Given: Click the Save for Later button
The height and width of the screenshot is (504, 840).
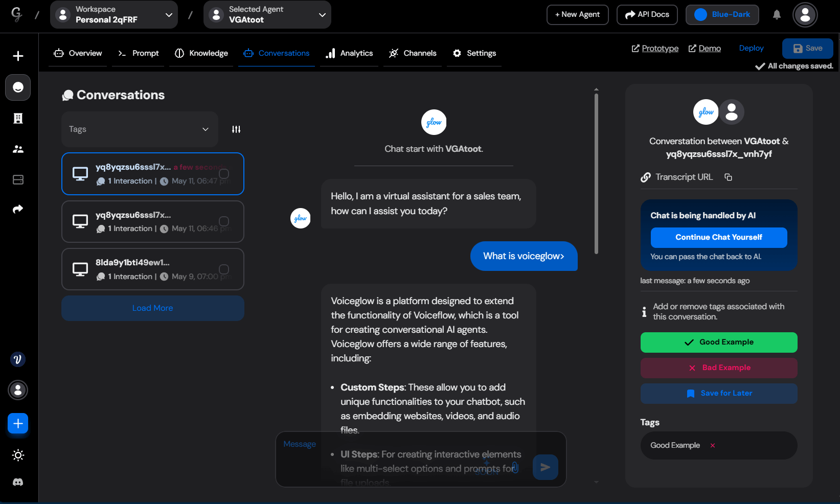Looking at the screenshot, I should click(719, 394).
